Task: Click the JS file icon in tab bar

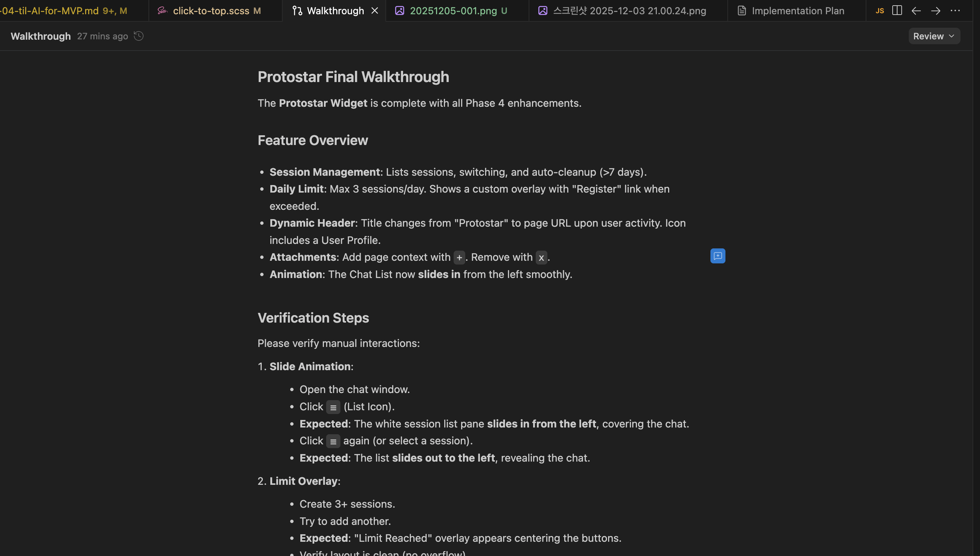Action: pos(880,11)
